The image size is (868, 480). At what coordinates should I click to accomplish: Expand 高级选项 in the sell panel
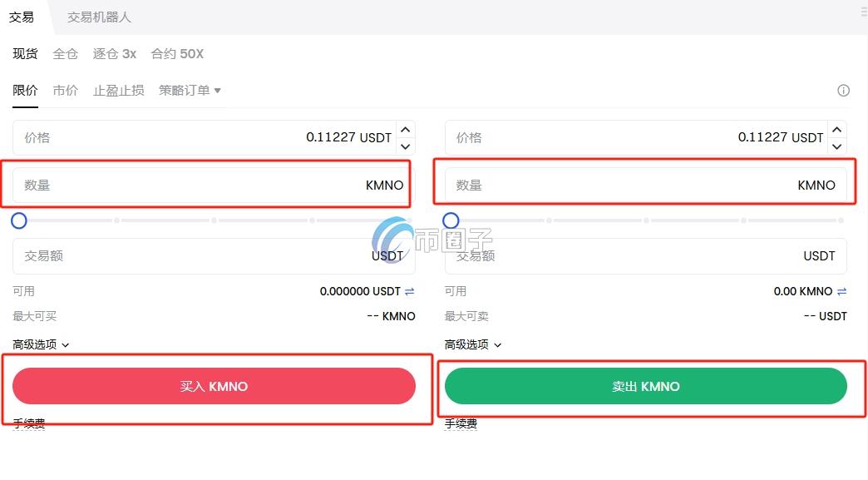click(x=473, y=344)
